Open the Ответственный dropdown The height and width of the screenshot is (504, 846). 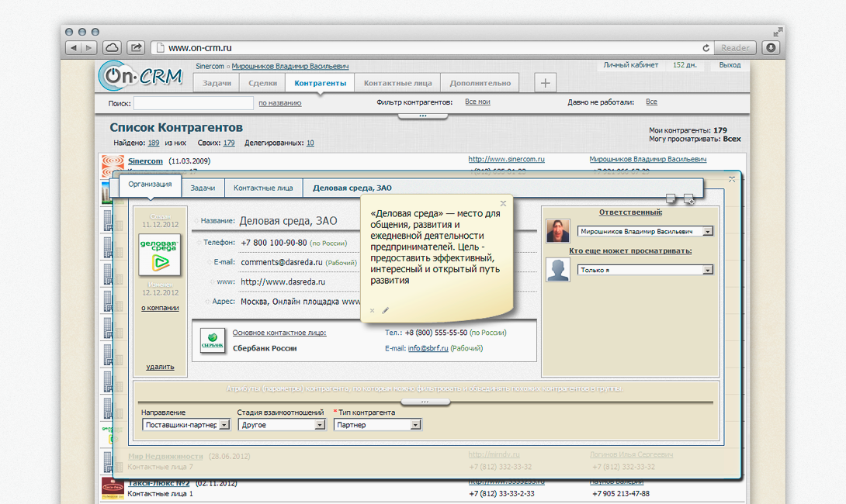point(645,231)
